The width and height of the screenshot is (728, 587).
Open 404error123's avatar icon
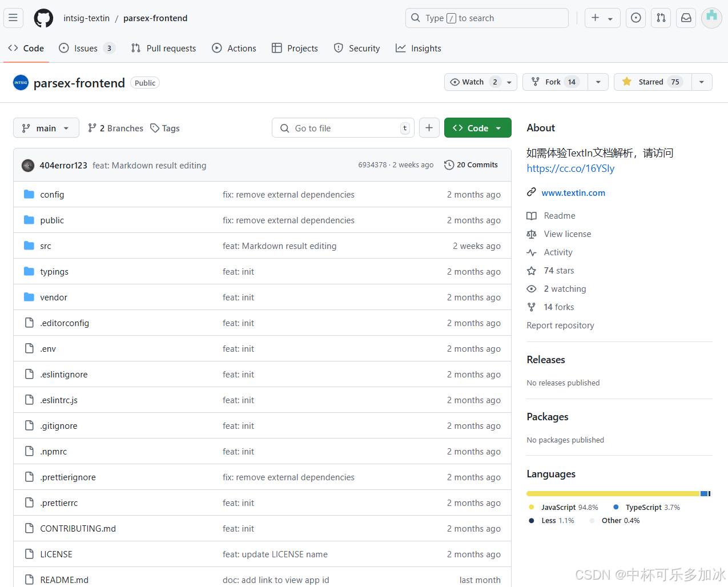(x=28, y=166)
